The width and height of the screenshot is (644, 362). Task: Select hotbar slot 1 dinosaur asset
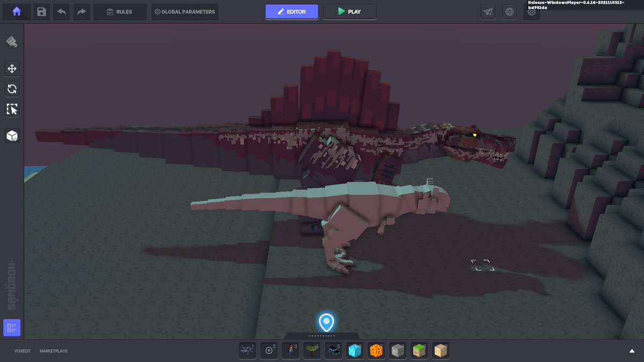click(x=247, y=351)
